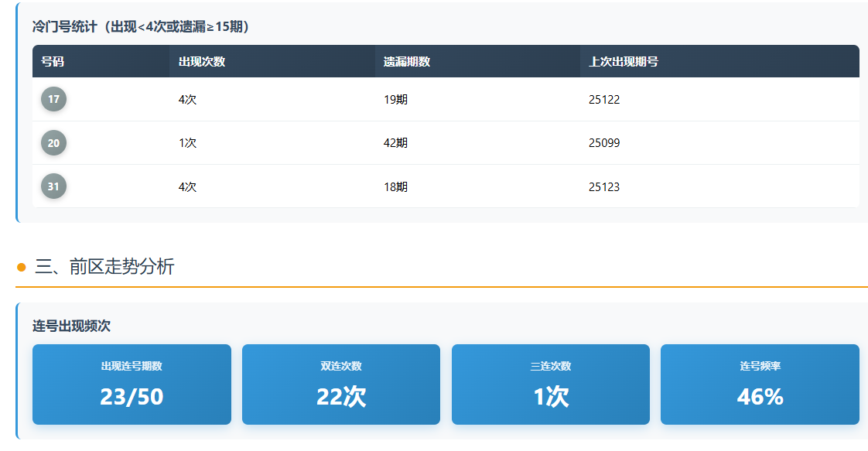This screenshot has height=451, width=868.
Task: Select the 19期 cell
Action: coord(477,100)
